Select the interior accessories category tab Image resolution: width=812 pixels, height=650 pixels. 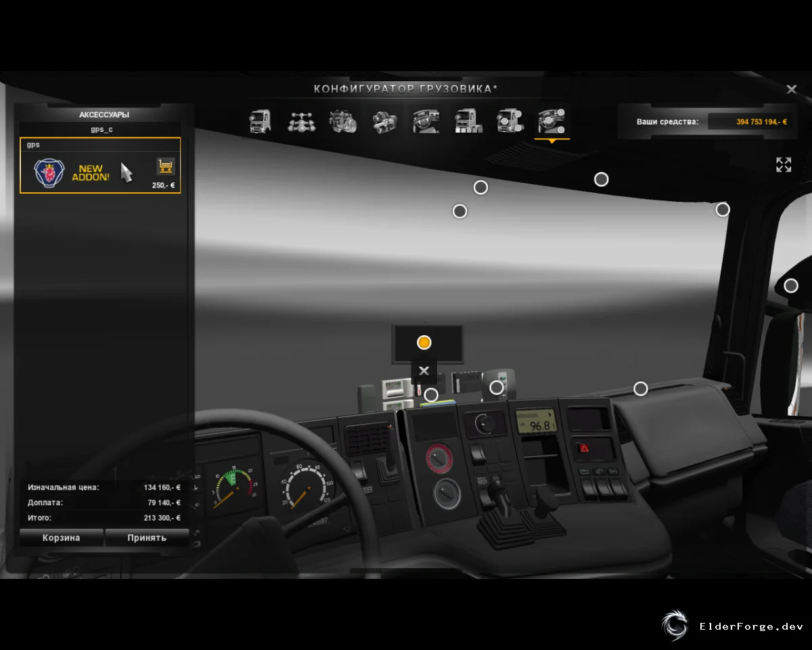tap(551, 121)
